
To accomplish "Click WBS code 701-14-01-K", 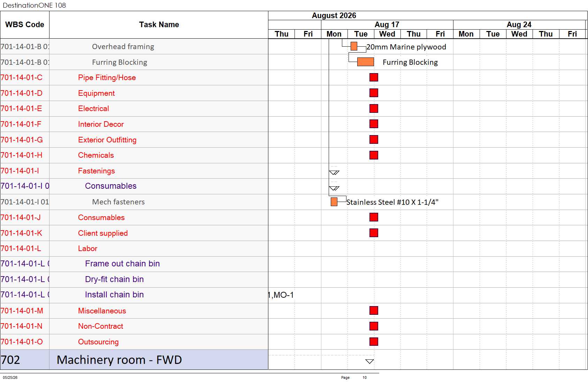I will [22, 233].
